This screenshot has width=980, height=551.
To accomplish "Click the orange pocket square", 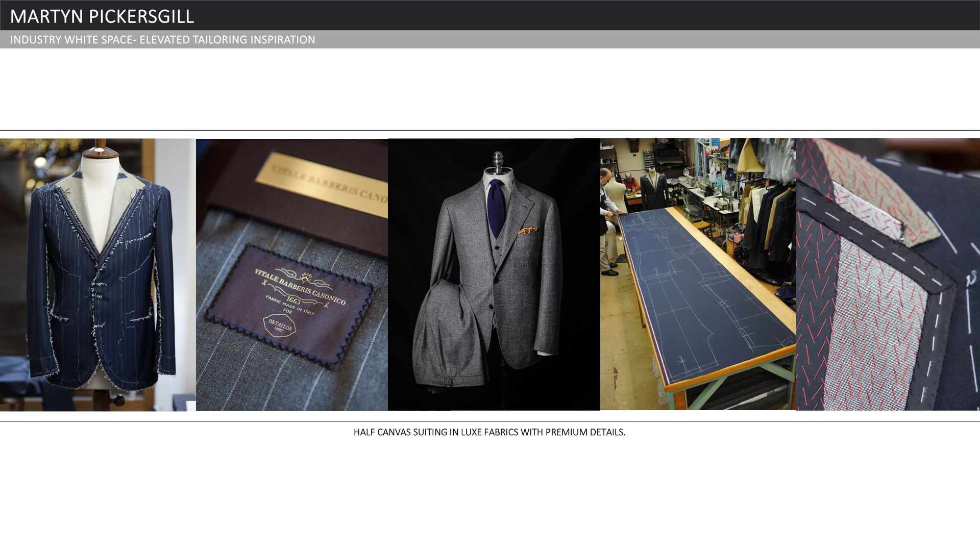I will [x=527, y=231].
